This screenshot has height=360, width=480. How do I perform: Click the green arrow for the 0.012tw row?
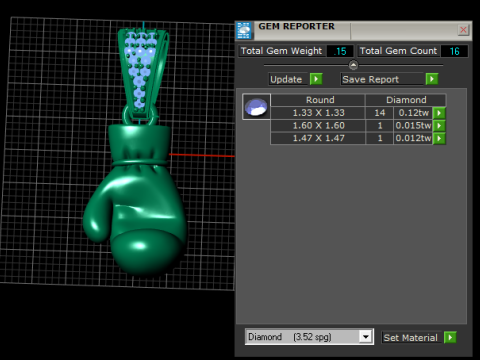439,138
